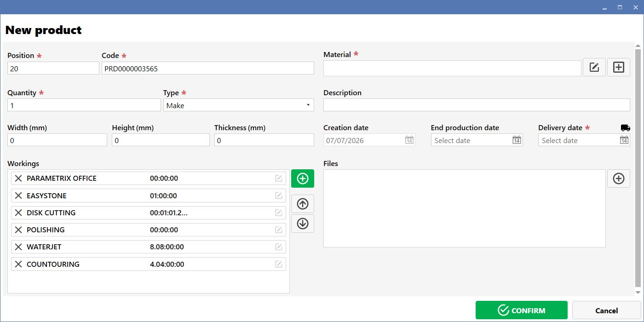Edit the POLISHING working time
This screenshot has height=322, width=644.
[279, 230]
